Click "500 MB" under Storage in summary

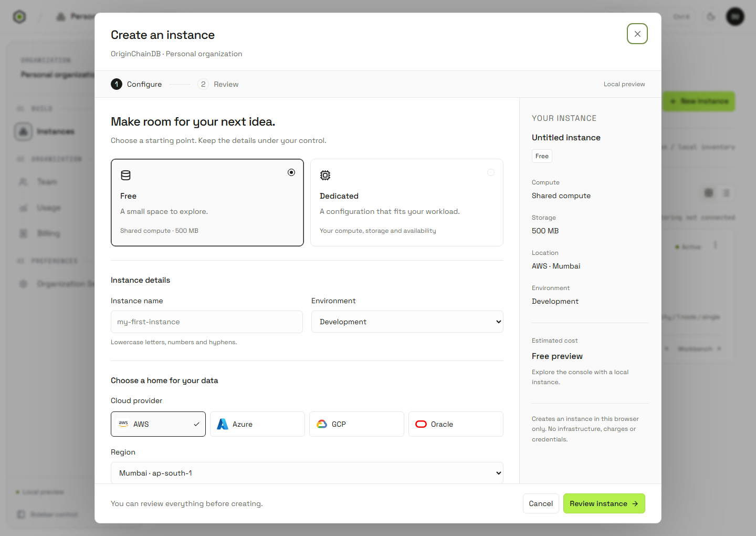tap(545, 231)
